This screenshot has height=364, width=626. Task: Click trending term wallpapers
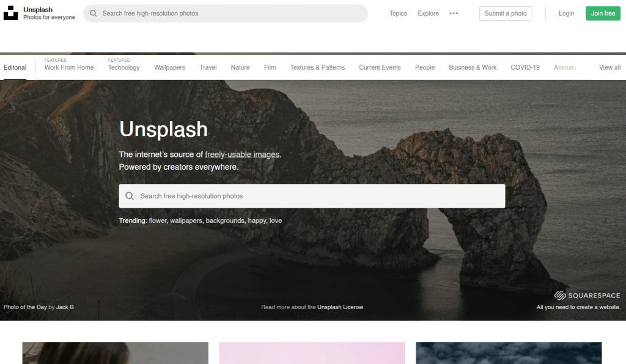coord(186,220)
